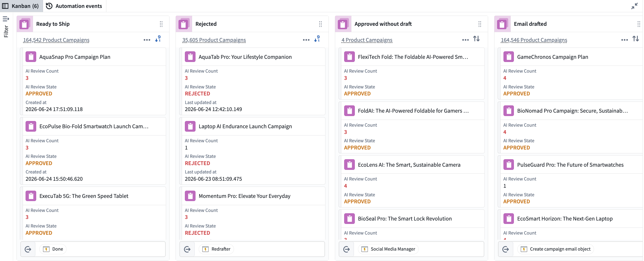The width and height of the screenshot is (644, 261).
Task: Open more options for the Rejected column list
Action: (306, 40)
